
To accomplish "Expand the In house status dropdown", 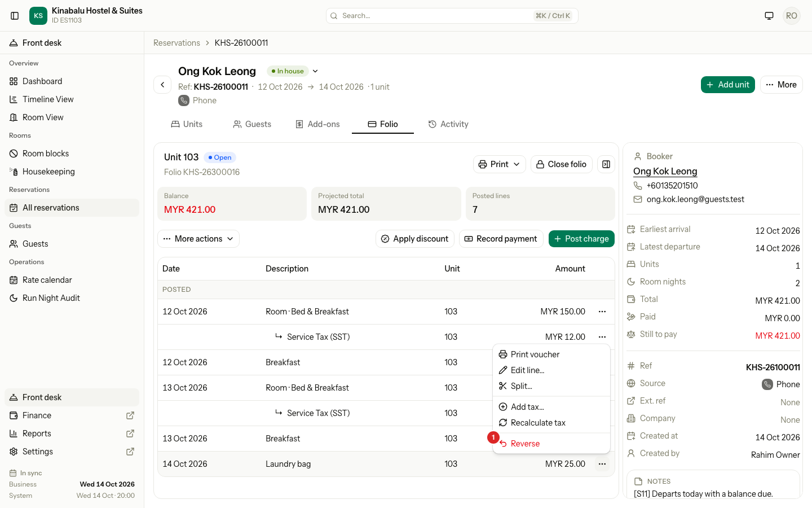I will click(x=315, y=71).
